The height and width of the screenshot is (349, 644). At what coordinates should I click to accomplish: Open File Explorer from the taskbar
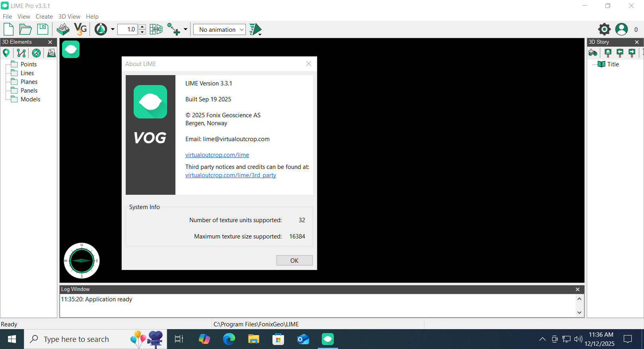[254, 339]
